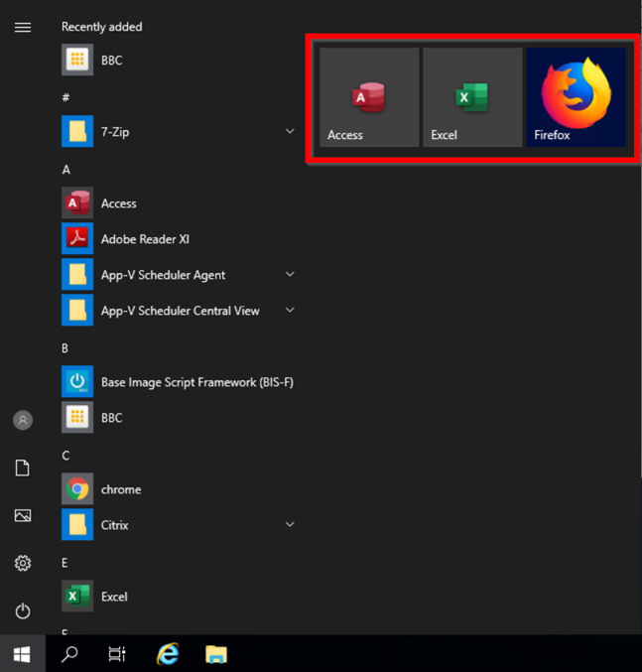Viewport: 642px width, 672px height.
Task: Open BBC icon under section B
Action: (77, 417)
